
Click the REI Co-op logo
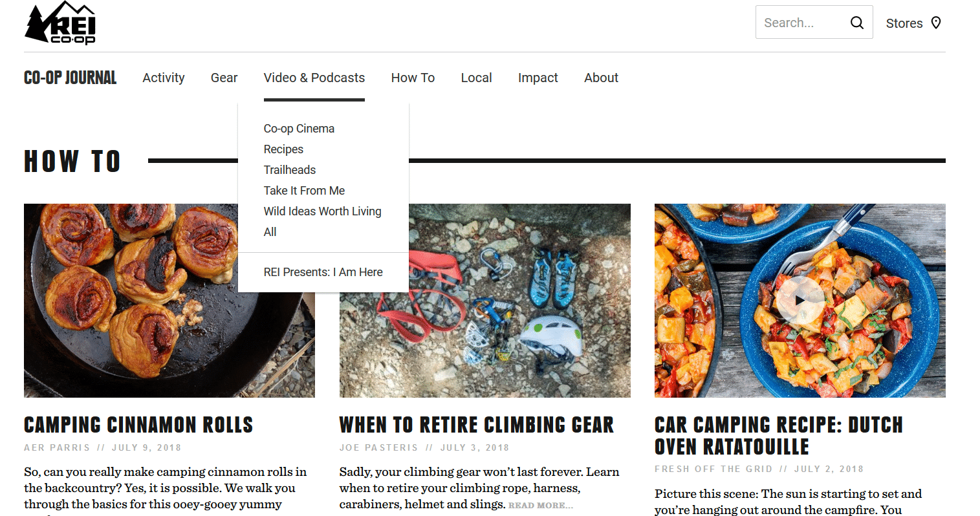tap(60, 23)
